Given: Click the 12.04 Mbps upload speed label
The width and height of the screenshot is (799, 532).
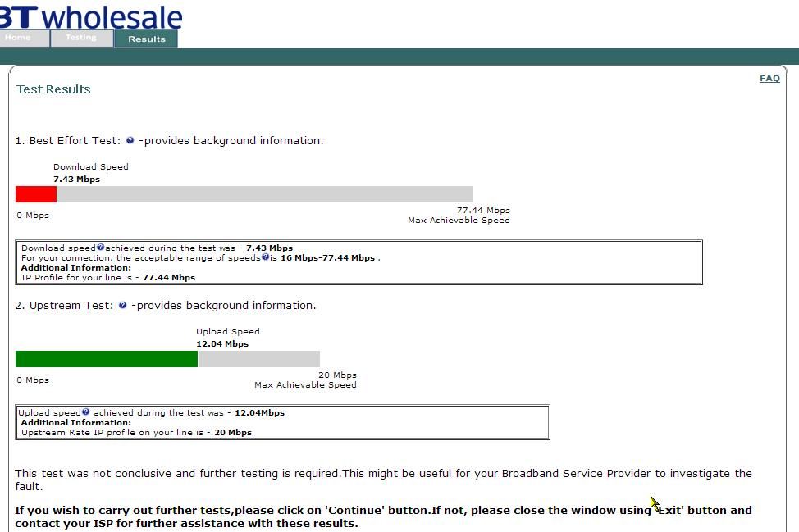Looking at the screenshot, I should [x=222, y=344].
